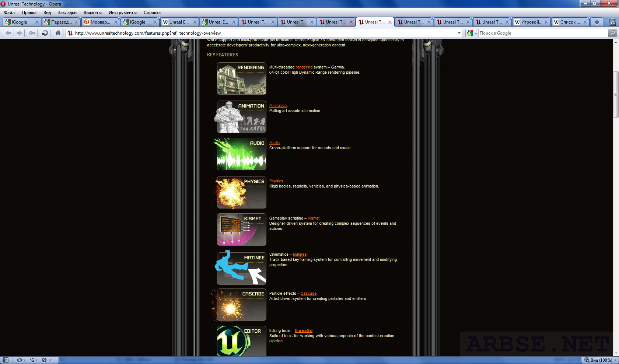Viewport: 619px width, 364px height.
Task: Open the Правка menu
Action: pyautogui.click(x=29, y=13)
